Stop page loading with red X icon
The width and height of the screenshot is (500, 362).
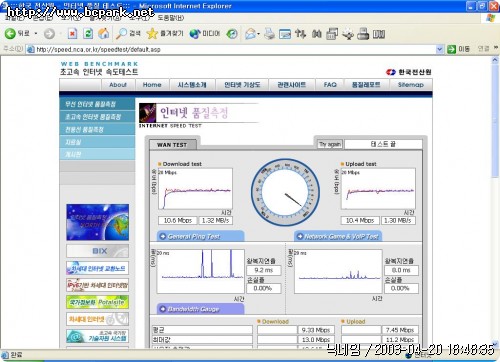(72, 33)
